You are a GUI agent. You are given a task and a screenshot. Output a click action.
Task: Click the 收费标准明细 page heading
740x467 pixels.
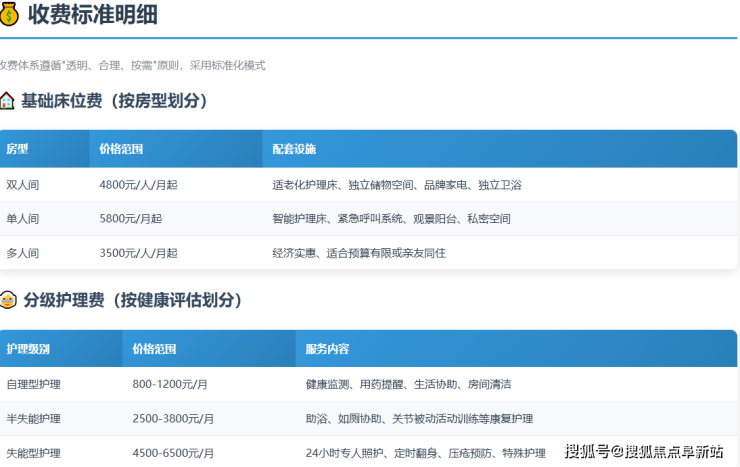tap(92, 15)
